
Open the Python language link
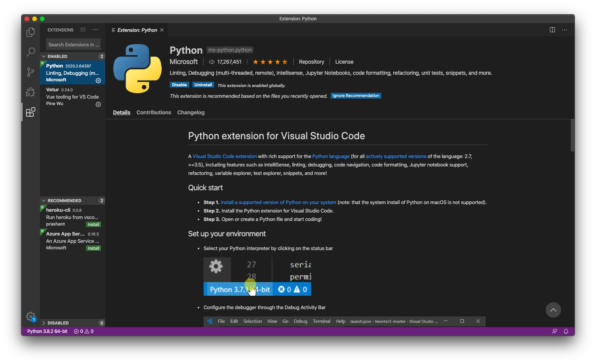pyautogui.click(x=331, y=156)
